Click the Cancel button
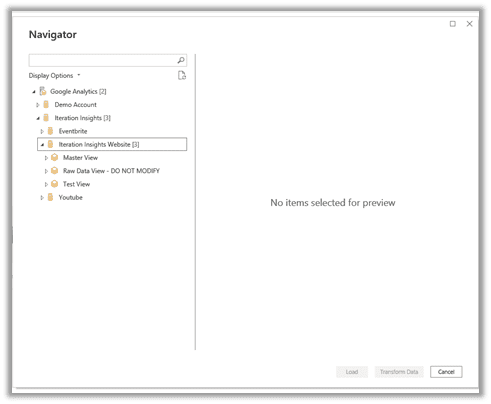 (x=446, y=372)
